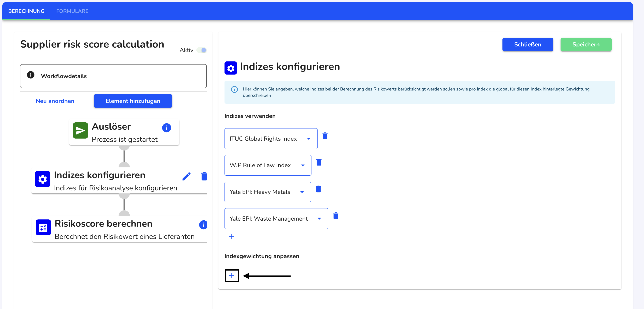The width and height of the screenshot is (644, 309).
Task: Click the Indizes konfigurieren gear icon in workflow
Action: coord(42,179)
